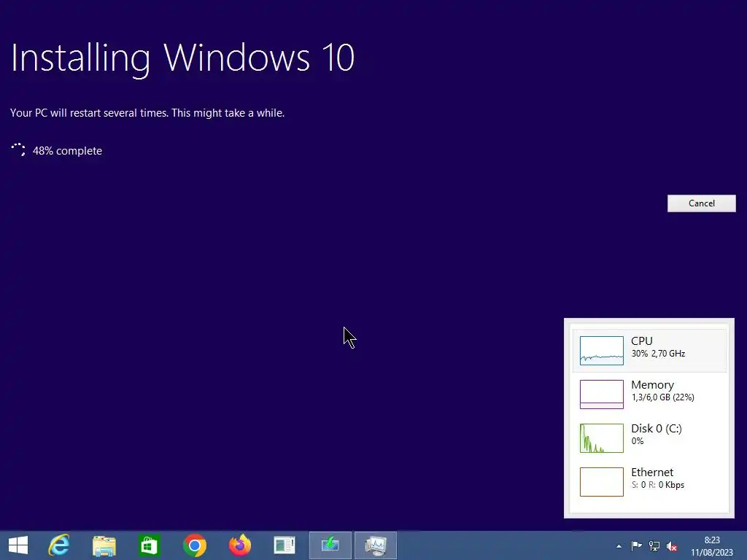Image resolution: width=747 pixels, height=560 pixels.
Task: Open the news reader taskbar icon
Action: (285, 545)
